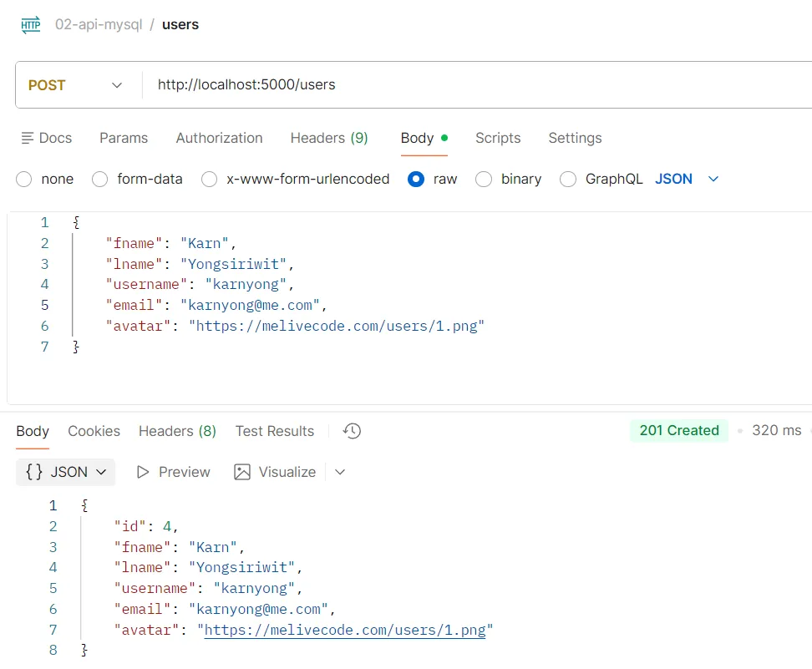Switch body type to GraphQL
Screen dimensions: 812x669
coord(568,179)
